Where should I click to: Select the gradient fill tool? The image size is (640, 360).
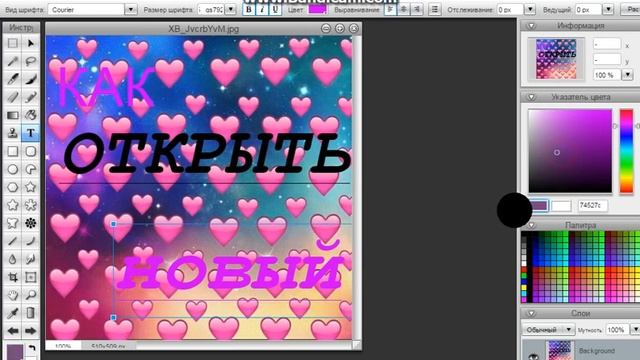pos(13,115)
